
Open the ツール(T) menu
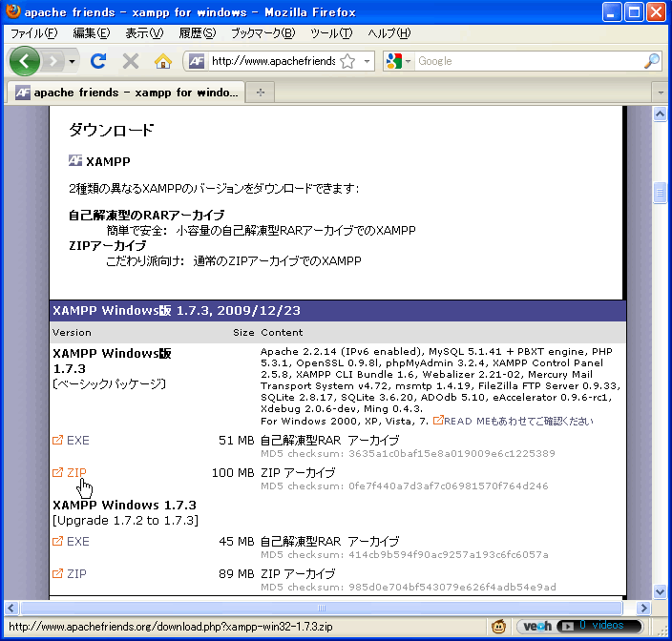[331, 33]
